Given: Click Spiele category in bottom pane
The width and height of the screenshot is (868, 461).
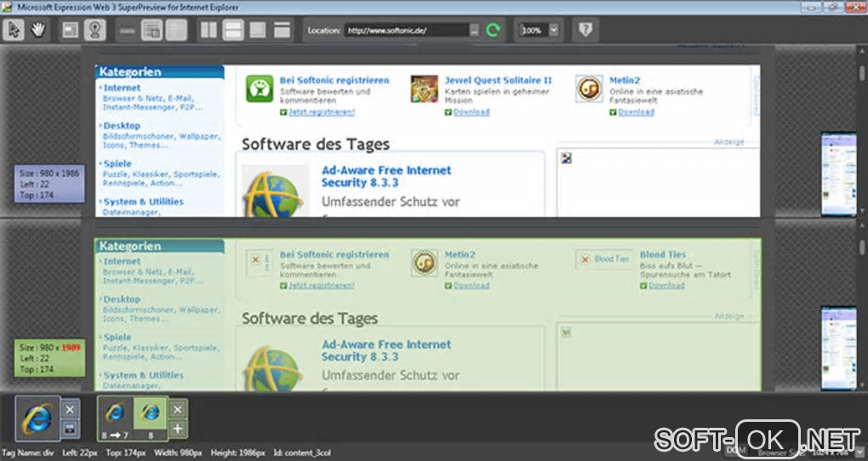Looking at the screenshot, I should (117, 337).
